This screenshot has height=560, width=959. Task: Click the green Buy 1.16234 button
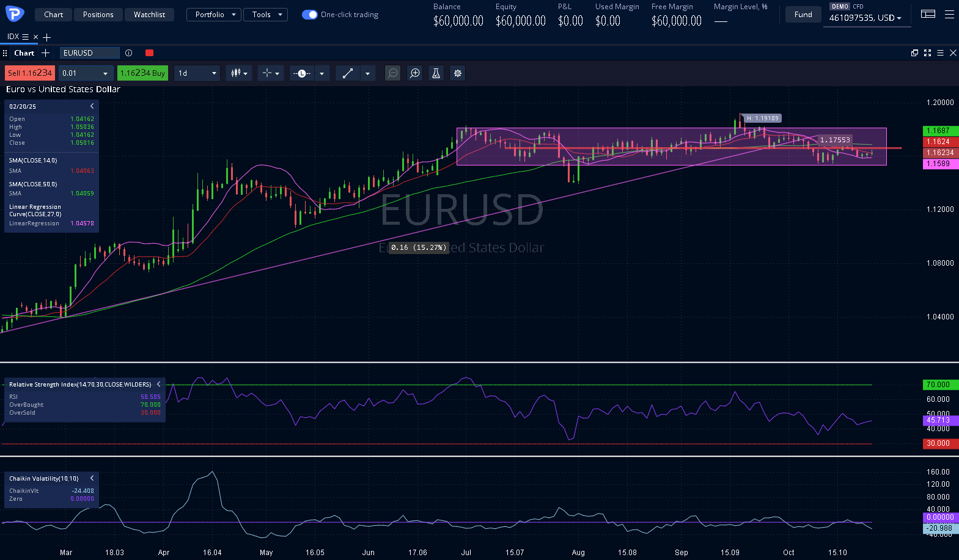click(142, 73)
